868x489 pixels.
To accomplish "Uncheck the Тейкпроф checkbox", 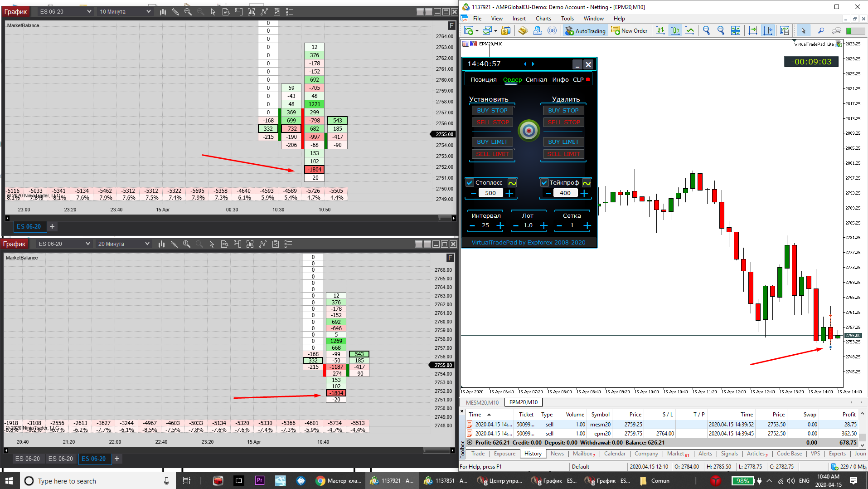I will 544,183.
